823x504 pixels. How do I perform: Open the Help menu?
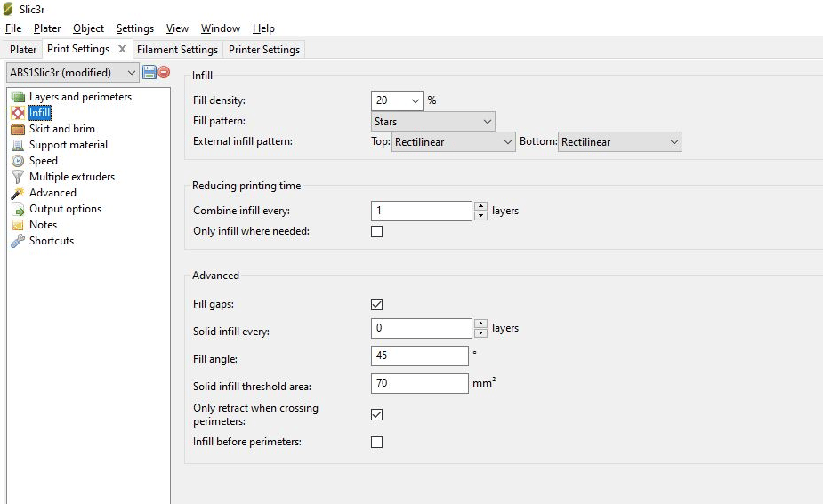pyautogui.click(x=263, y=28)
